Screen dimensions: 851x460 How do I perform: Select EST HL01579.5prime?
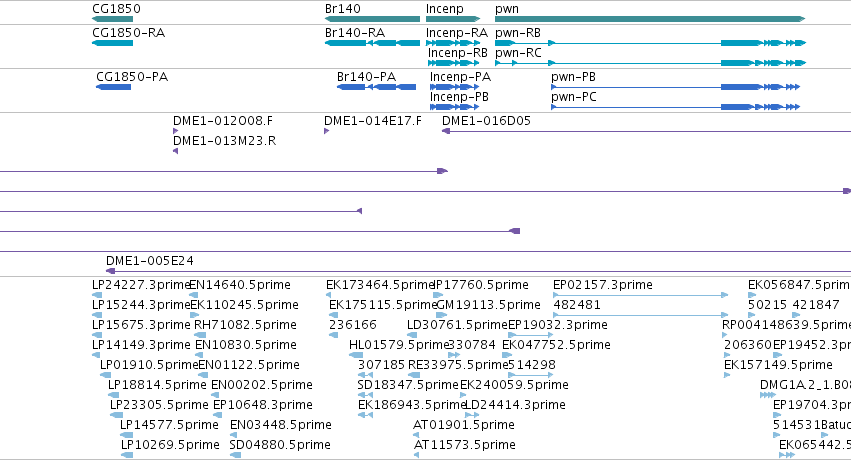(x=399, y=345)
